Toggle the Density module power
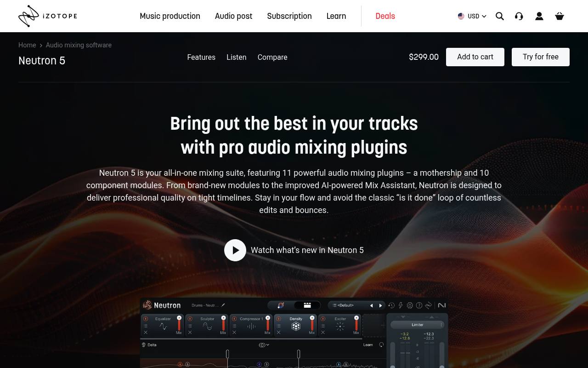The width and height of the screenshot is (588, 368). tap(278, 319)
